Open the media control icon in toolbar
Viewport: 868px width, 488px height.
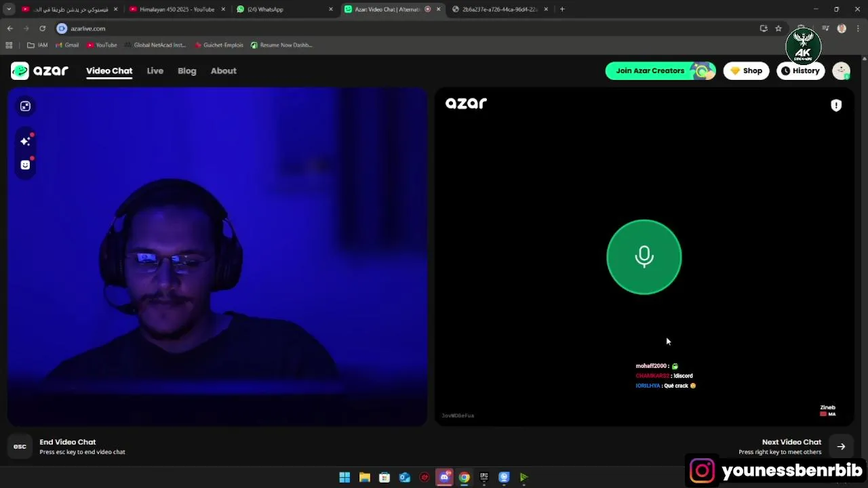click(x=825, y=28)
